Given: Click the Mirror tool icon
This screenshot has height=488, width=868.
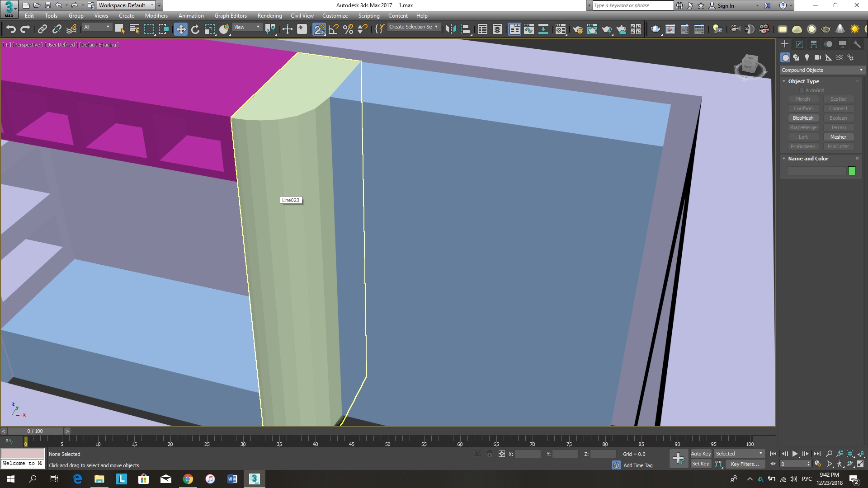Looking at the screenshot, I should [451, 29].
